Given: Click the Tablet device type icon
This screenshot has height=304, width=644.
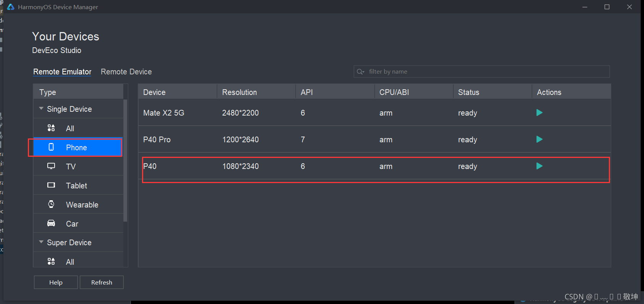Looking at the screenshot, I should point(51,185).
